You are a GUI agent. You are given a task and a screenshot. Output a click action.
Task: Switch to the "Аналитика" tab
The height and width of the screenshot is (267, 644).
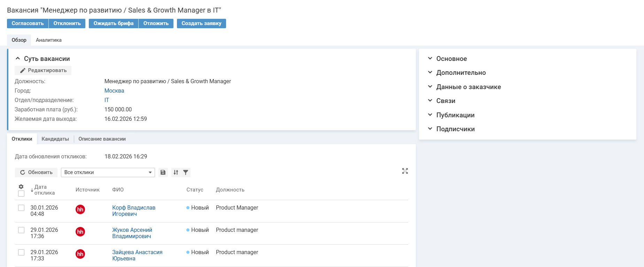48,40
